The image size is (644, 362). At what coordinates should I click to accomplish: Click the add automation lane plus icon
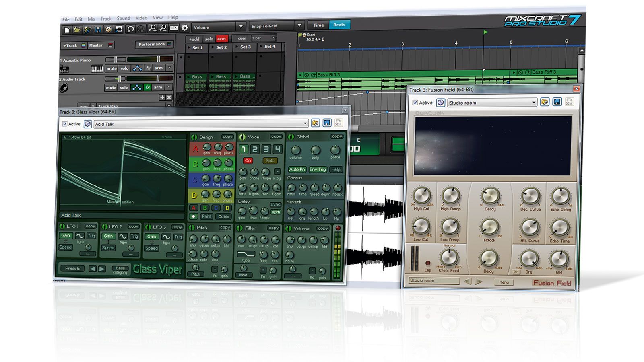162,97
